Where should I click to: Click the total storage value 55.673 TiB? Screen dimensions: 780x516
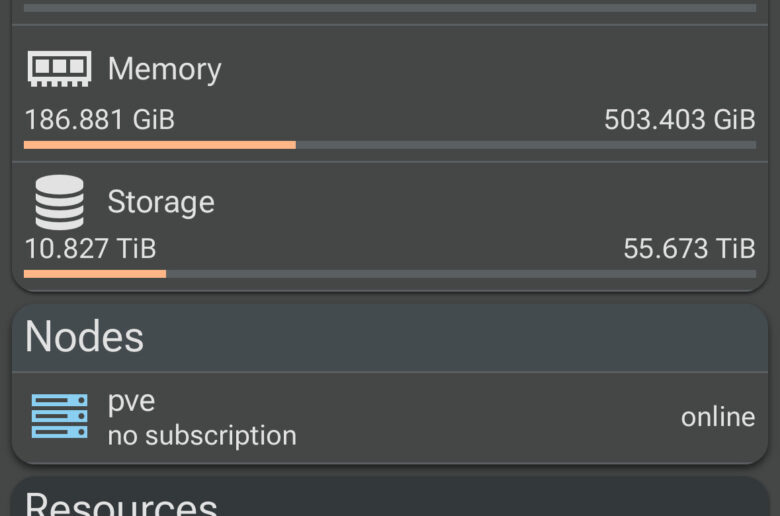(689, 248)
